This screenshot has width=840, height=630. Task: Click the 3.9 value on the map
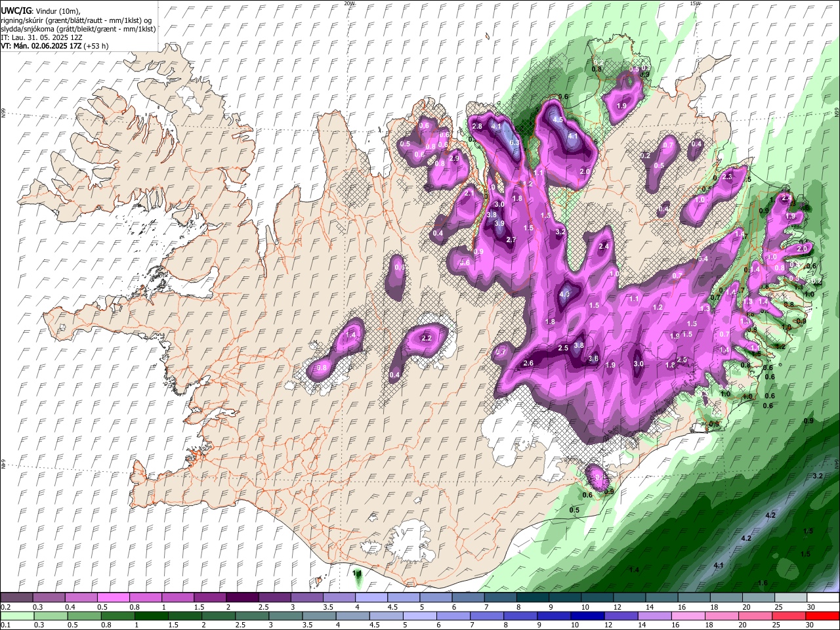pos(499,224)
